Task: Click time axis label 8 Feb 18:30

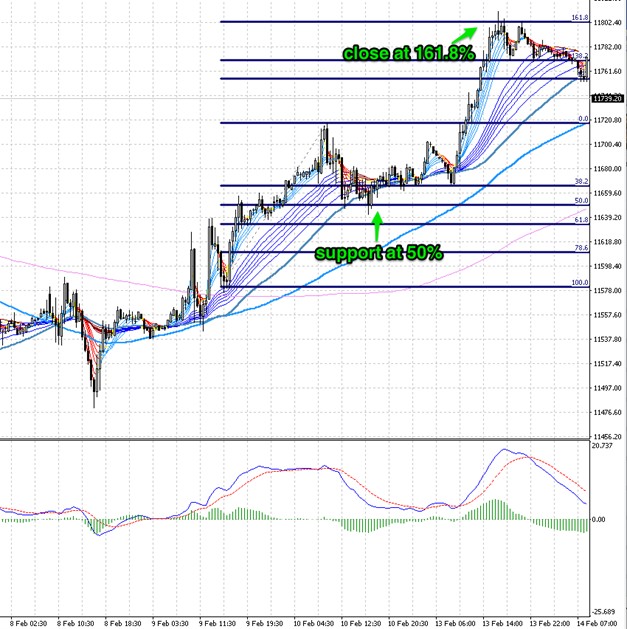Action: coord(123,624)
